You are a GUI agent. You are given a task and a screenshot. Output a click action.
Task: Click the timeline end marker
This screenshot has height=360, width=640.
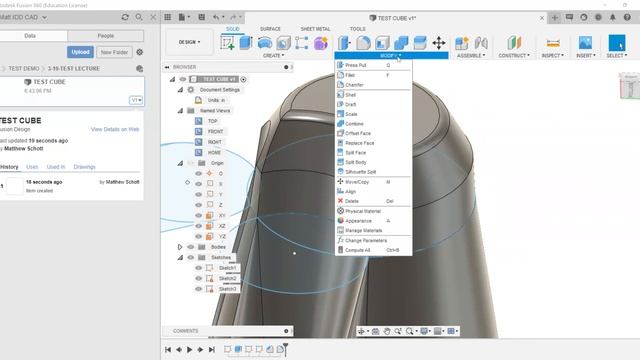click(x=285, y=349)
